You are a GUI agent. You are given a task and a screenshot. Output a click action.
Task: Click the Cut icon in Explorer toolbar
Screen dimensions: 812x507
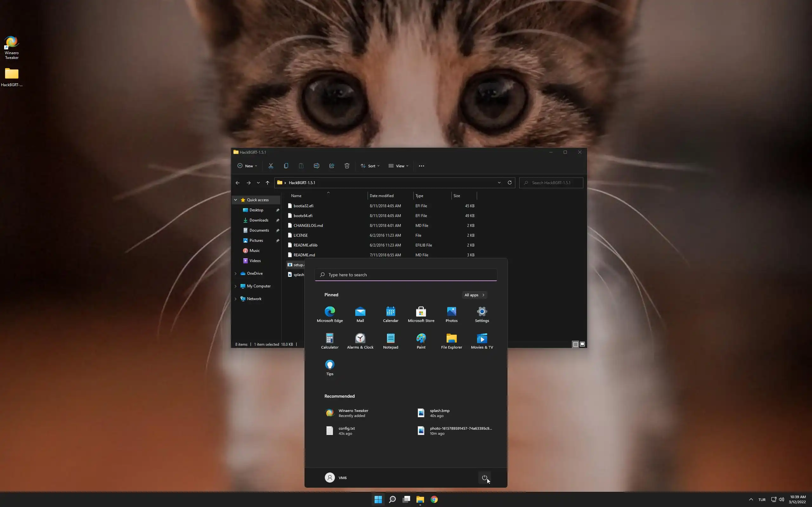pos(271,166)
